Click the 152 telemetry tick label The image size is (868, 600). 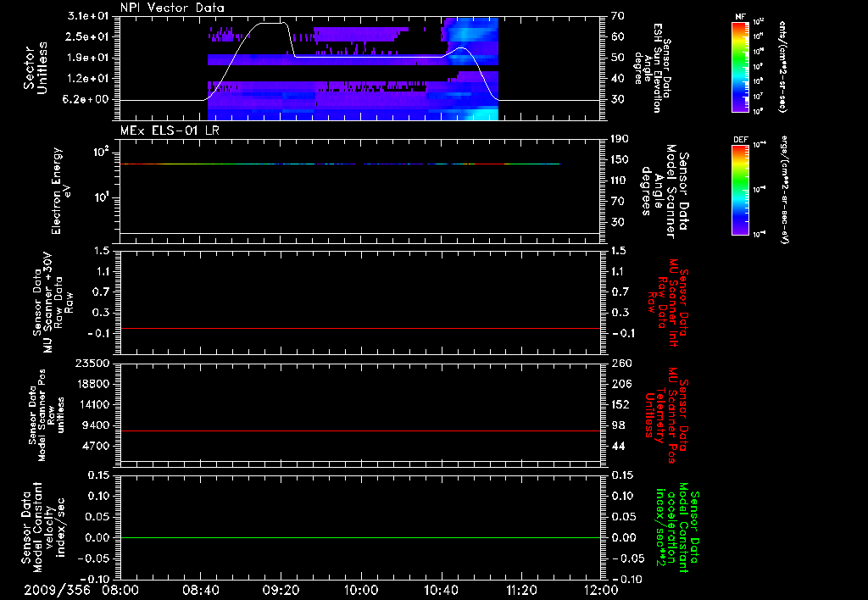tap(621, 404)
